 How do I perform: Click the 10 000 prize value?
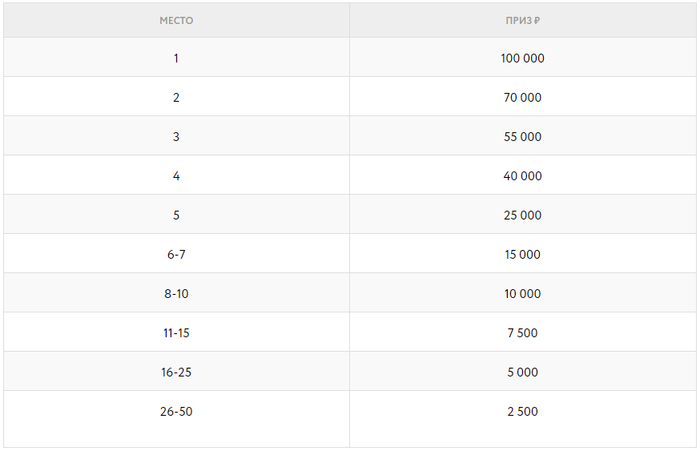pos(522,294)
